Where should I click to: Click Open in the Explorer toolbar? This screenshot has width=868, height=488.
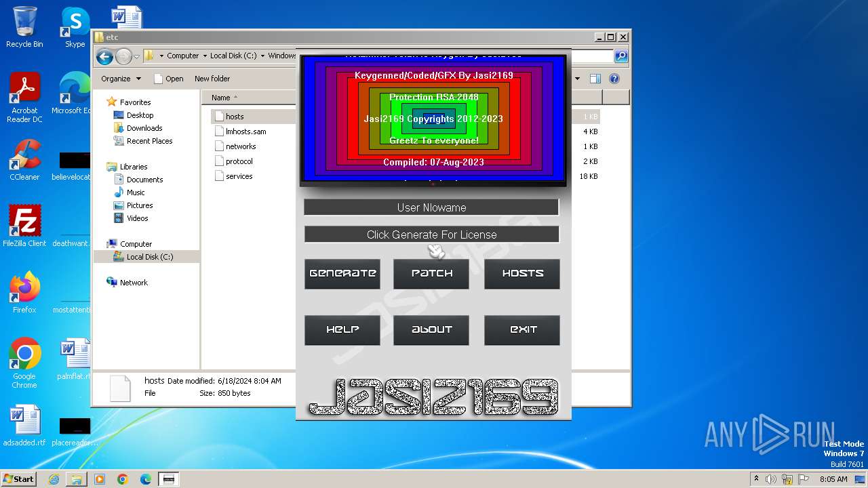169,79
